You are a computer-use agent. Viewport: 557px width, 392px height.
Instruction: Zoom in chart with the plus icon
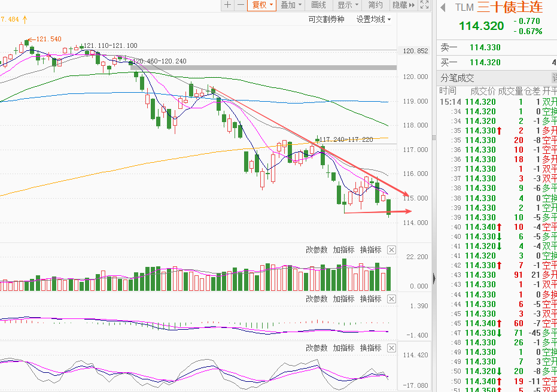[228, 5]
